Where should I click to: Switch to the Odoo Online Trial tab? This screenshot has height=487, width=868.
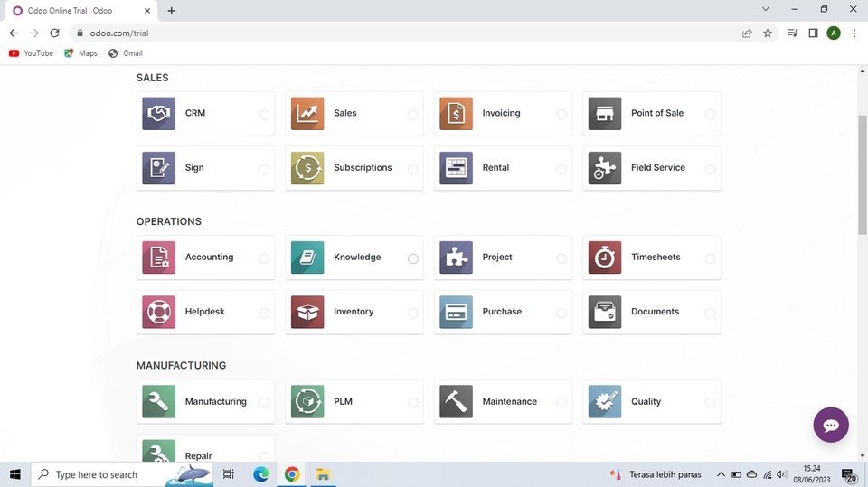82,11
